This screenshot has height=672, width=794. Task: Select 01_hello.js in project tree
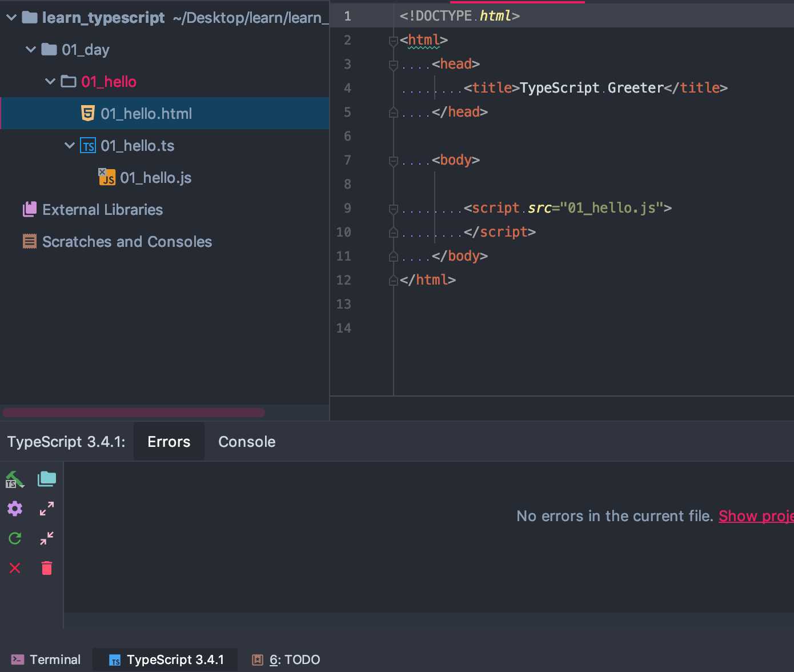point(155,178)
